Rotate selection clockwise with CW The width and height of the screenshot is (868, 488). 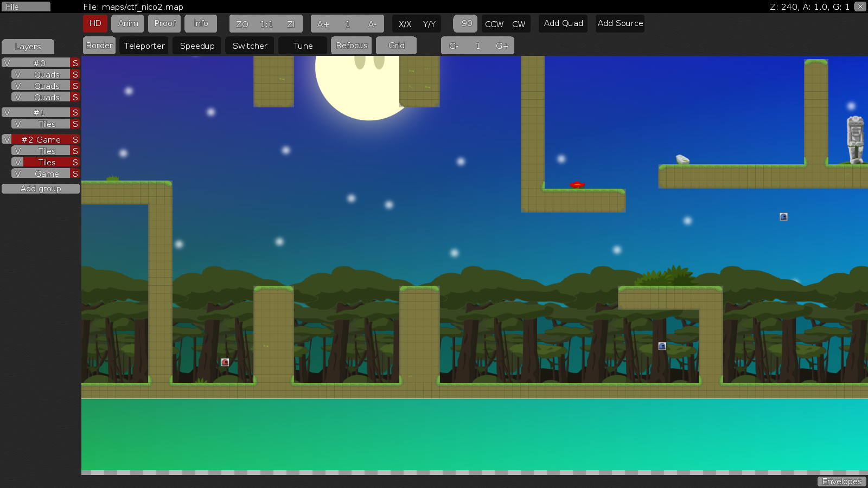tap(519, 24)
